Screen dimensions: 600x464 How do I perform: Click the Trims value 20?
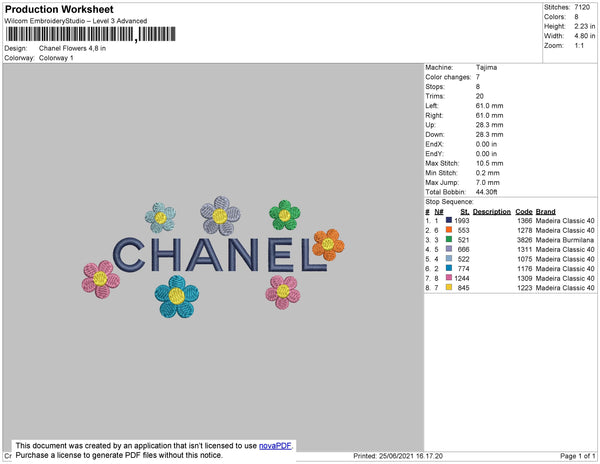tap(479, 96)
